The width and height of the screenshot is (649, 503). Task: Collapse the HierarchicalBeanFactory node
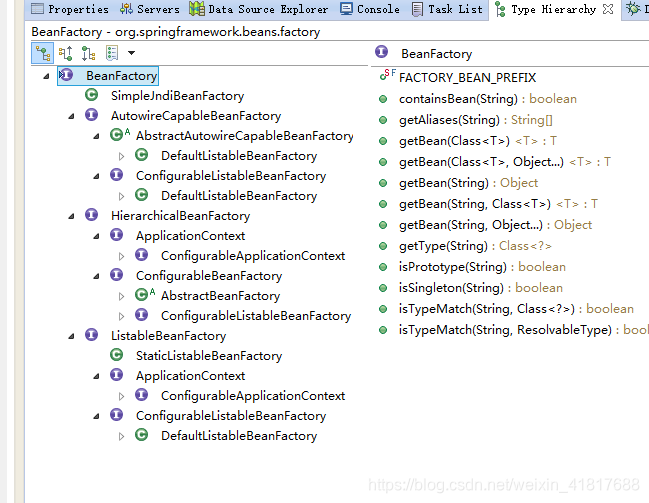(71, 216)
